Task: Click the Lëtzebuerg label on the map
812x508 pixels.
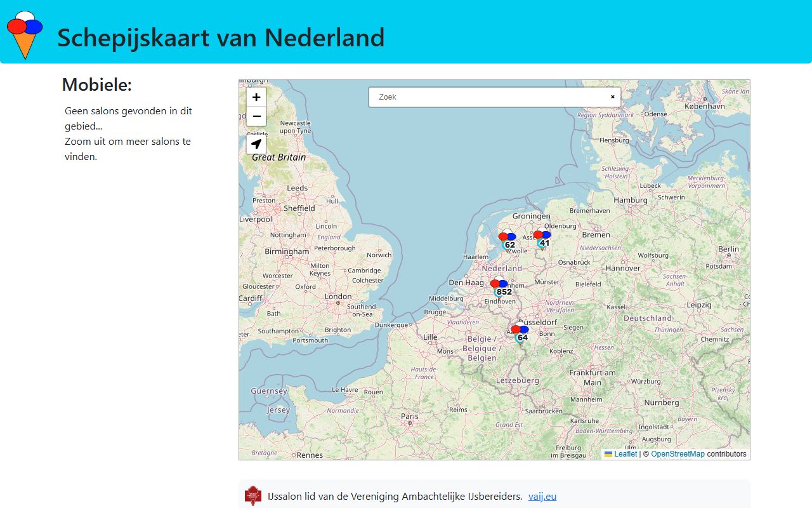Action: coord(518,380)
